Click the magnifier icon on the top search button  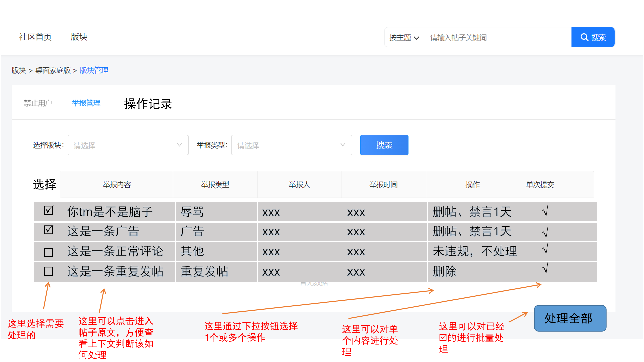pyautogui.click(x=584, y=37)
